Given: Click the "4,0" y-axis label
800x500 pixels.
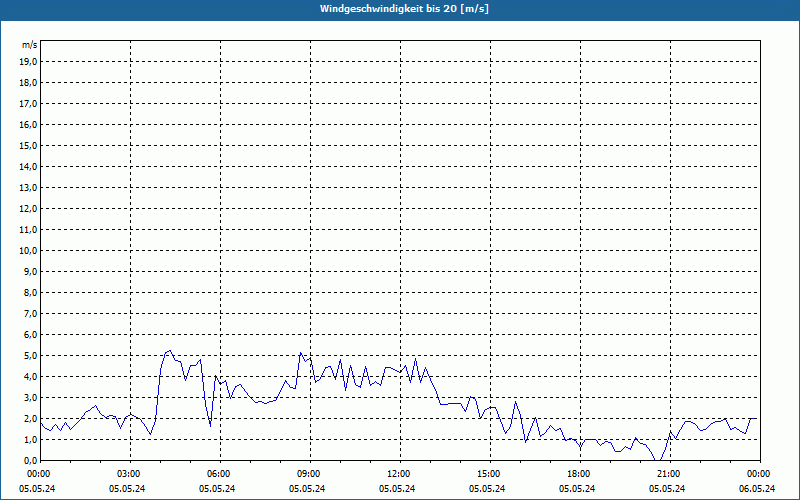Looking at the screenshot, I should [x=30, y=377].
